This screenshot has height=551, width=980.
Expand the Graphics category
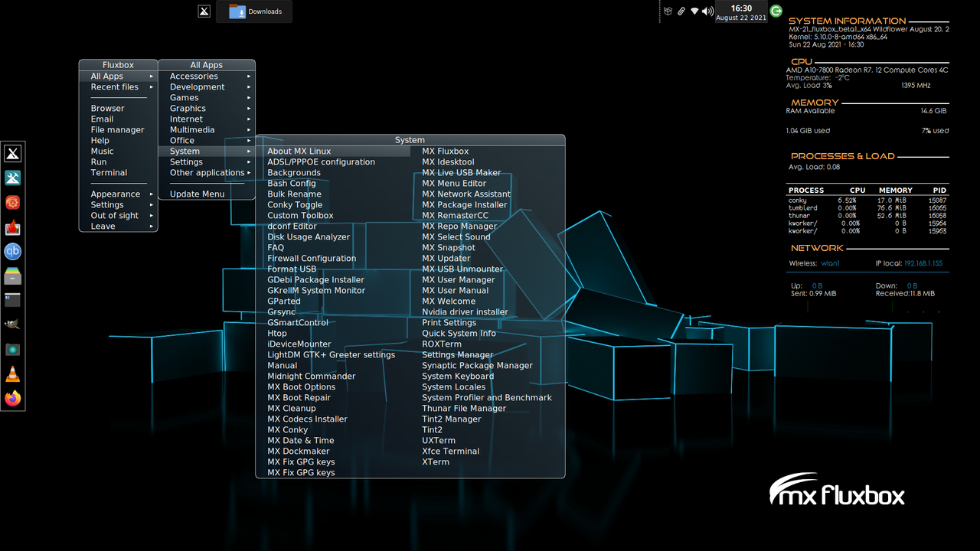click(x=207, y=109)
